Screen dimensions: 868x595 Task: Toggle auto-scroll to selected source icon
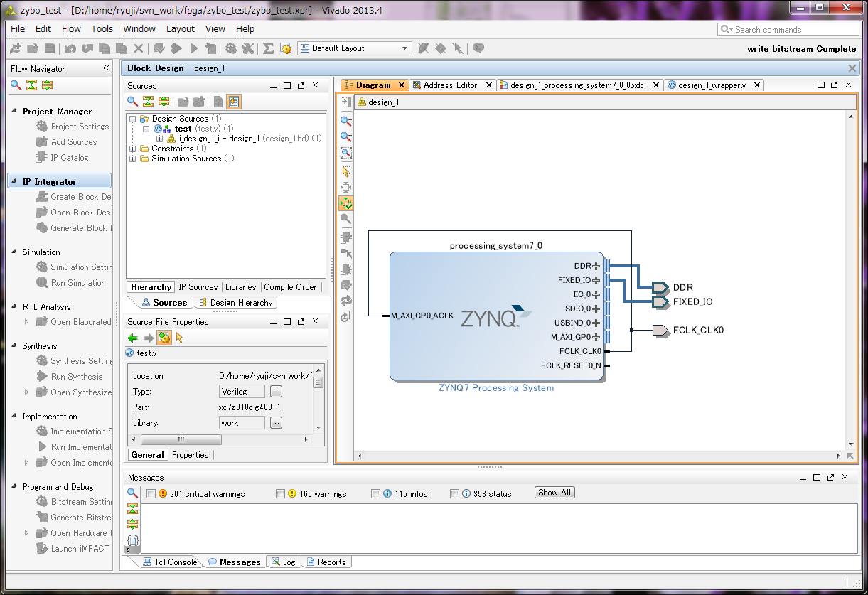pos(234,102)
